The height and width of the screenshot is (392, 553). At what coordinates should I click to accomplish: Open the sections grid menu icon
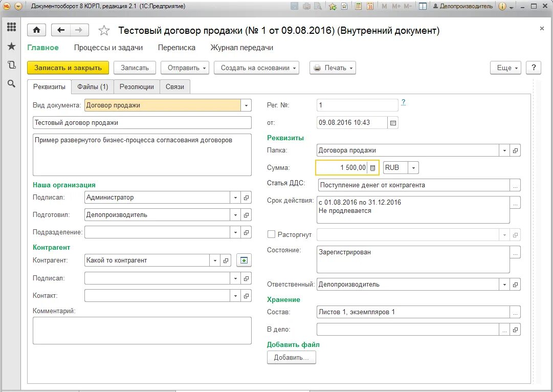pos(11,27)
